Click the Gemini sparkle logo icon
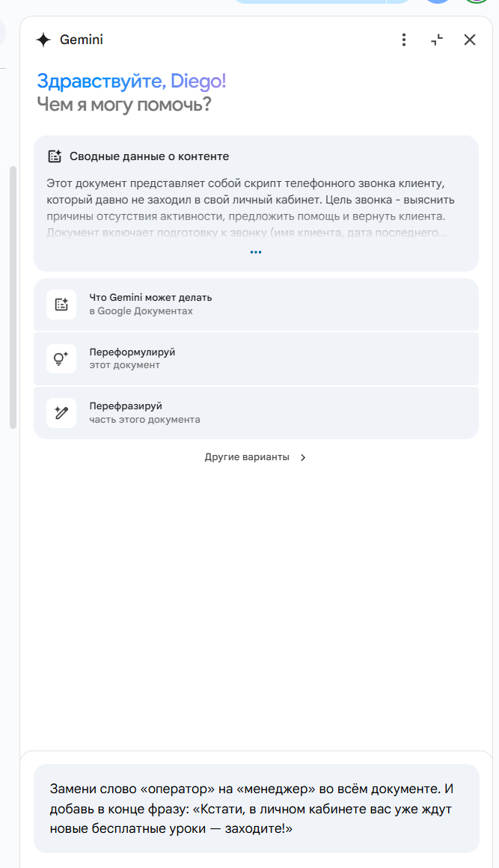This screenshot has width=499, height=868. [x=43, y=40]
